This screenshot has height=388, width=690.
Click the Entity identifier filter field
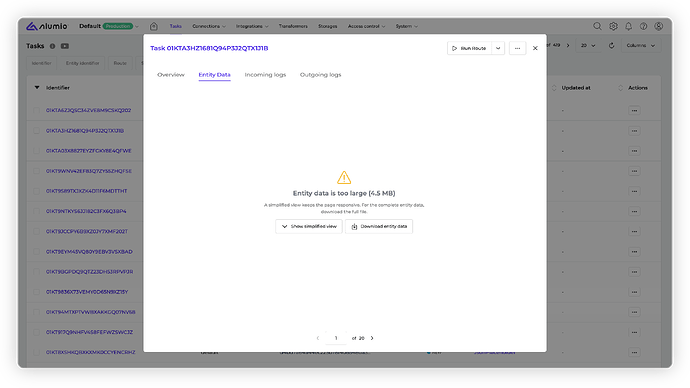point(83,63)
